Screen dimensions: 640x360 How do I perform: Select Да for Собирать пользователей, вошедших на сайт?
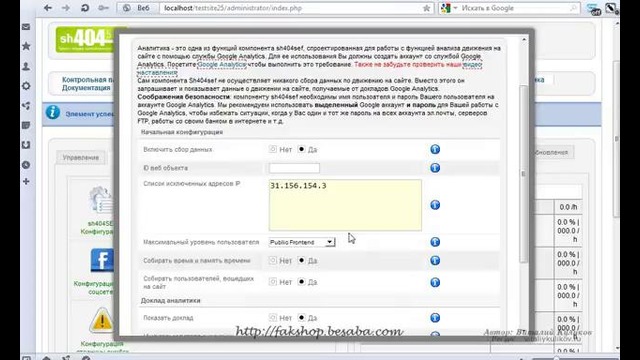tap(301, 282)
